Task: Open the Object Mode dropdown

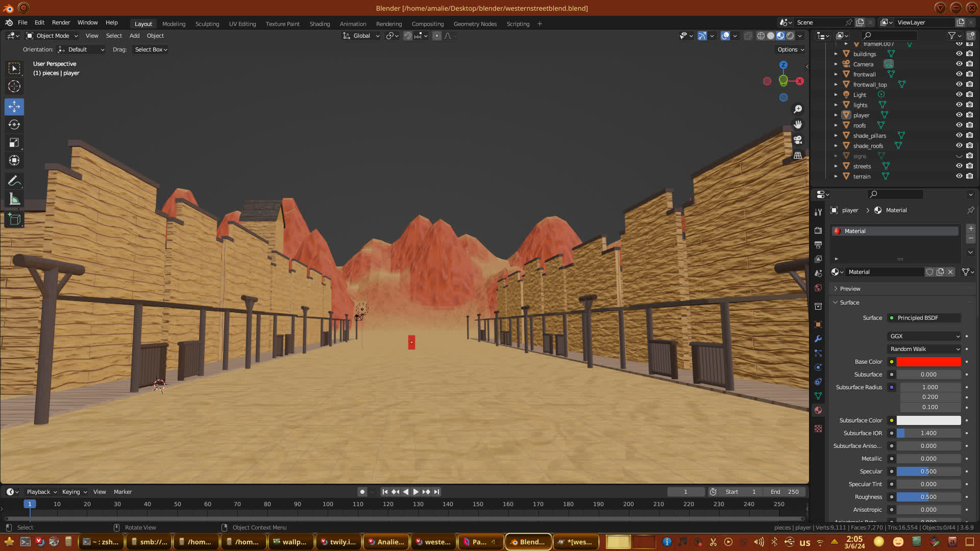Action: click(52, 36)
